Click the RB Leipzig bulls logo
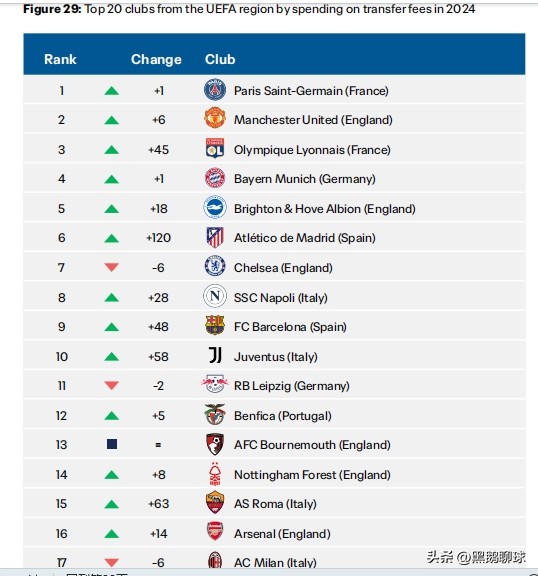538x576 pixels. pos(215,384)
